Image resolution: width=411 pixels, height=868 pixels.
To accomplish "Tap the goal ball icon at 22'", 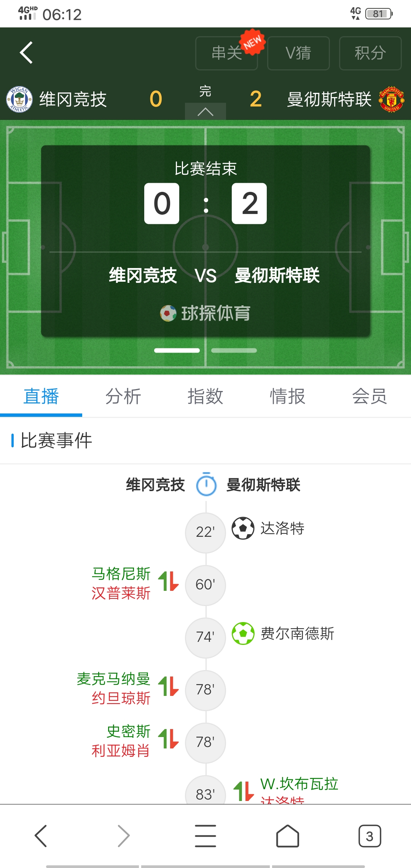I will point(243,528).
